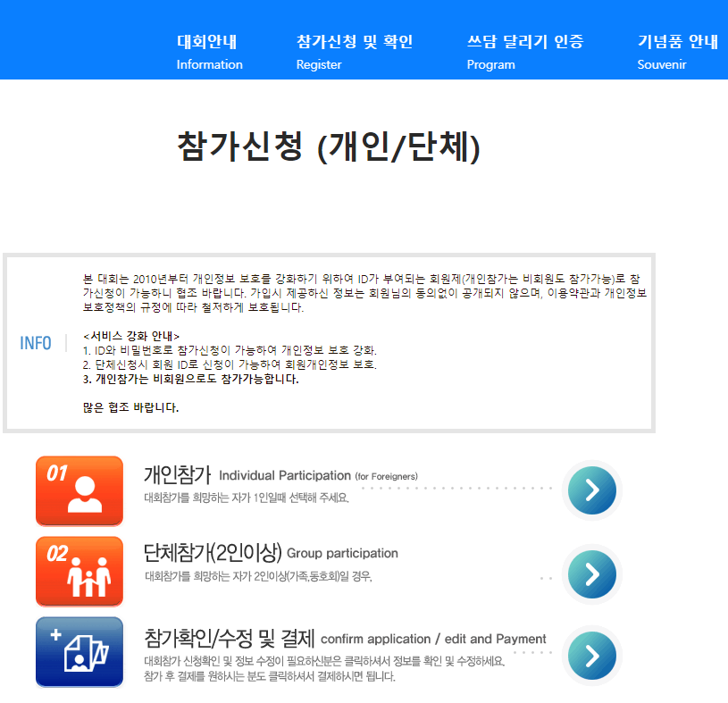Click the Program label under 쓰담 달리기 인증

coord(490,64)
